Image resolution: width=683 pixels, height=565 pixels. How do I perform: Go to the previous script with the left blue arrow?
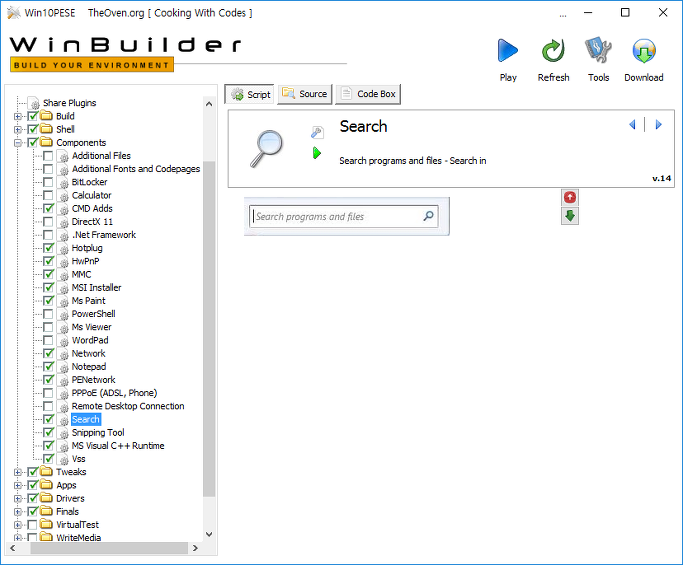pyautogui.click(x=632, y=125)
